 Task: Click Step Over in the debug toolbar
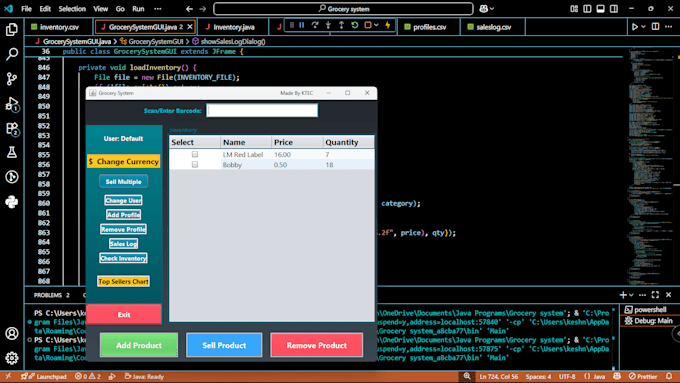click(315, 26)
